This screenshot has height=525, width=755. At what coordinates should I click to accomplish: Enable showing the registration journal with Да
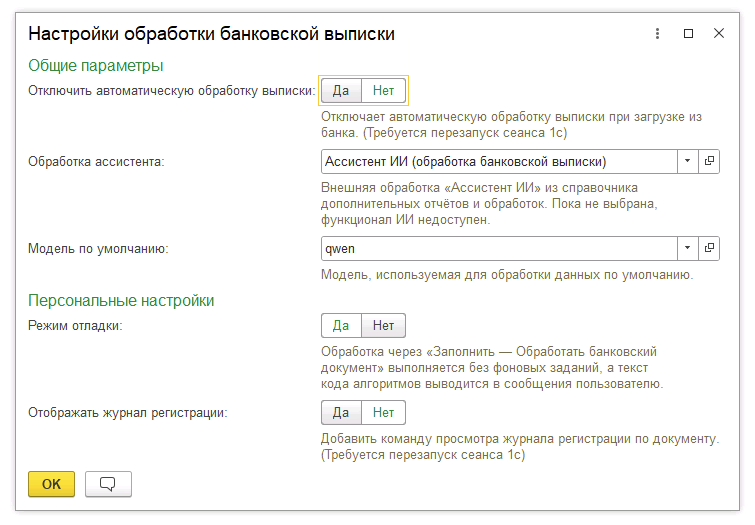click(x=341, y=412)
